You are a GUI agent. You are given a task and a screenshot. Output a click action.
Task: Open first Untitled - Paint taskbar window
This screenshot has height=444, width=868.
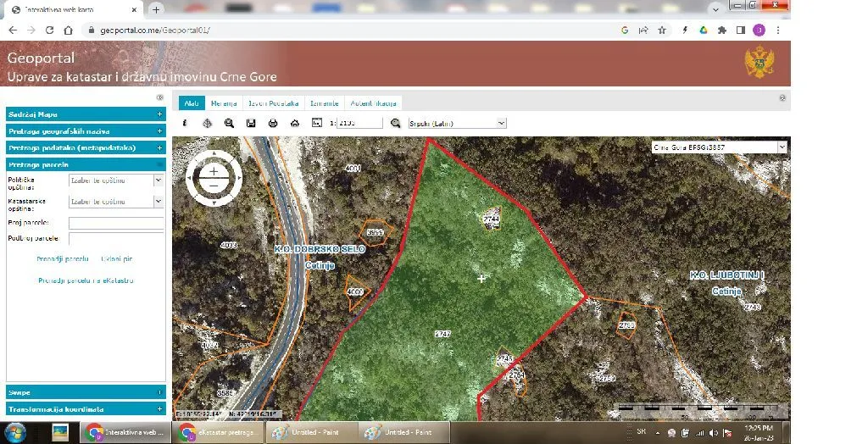click(311, 432)
